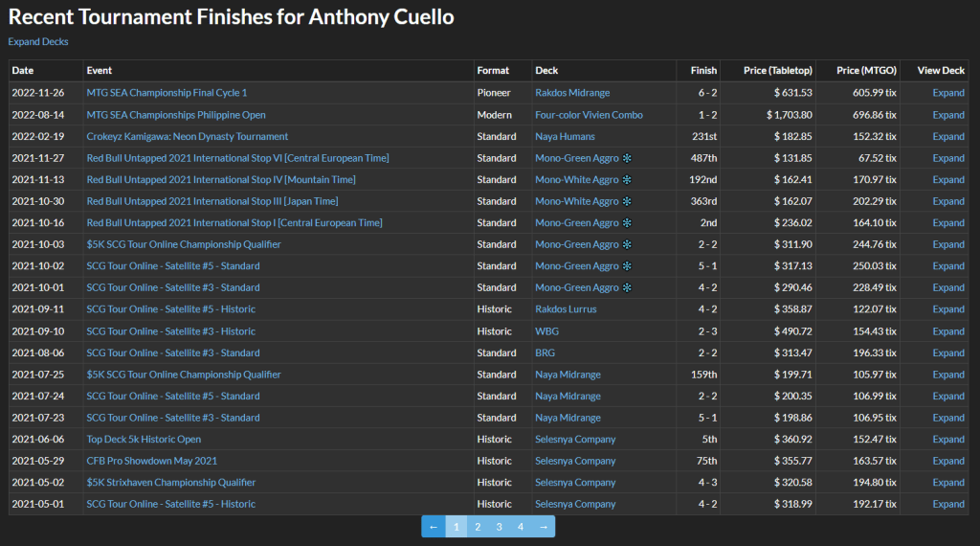980x546 pixels.
Task: Switch to page 4 of results
Action: pyautogui.click(x=521, y=527)
